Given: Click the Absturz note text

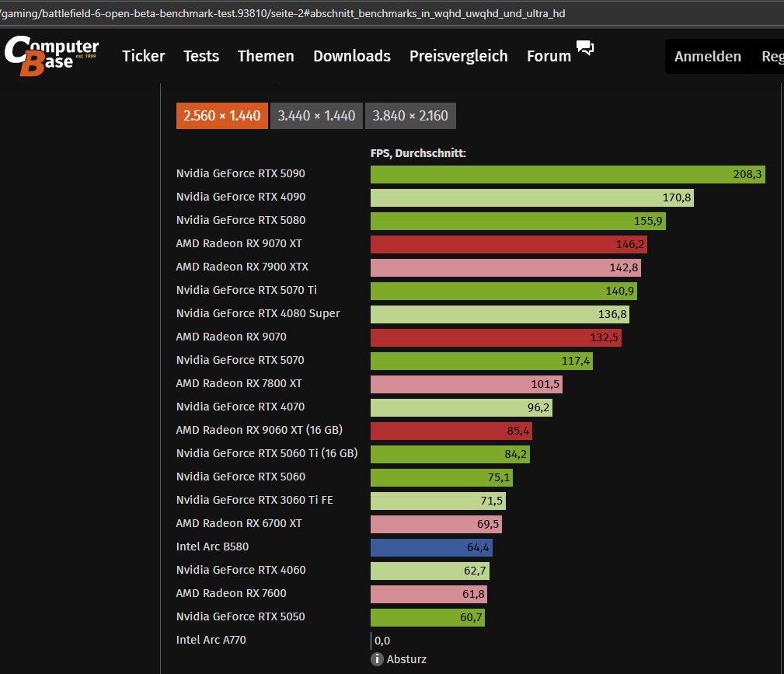Looking at the screenshot, I should [406, 659].
